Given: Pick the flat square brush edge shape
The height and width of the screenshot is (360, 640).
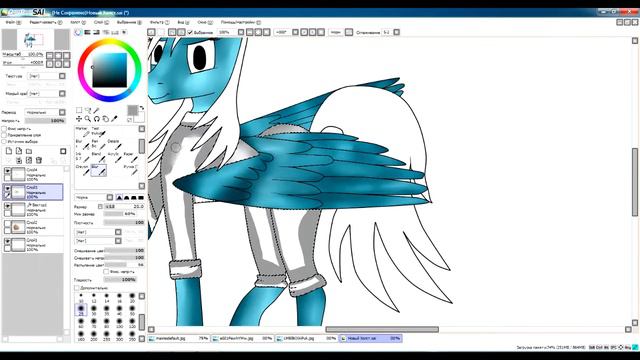Looking at the screenshot, I should click(141, 198).
